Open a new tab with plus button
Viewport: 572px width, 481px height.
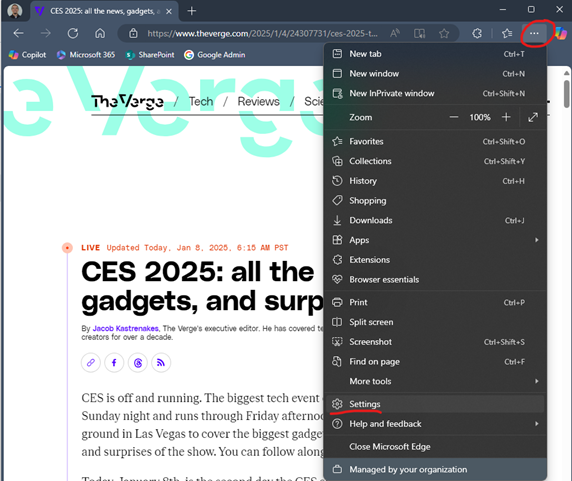click(x=192, y=11)
